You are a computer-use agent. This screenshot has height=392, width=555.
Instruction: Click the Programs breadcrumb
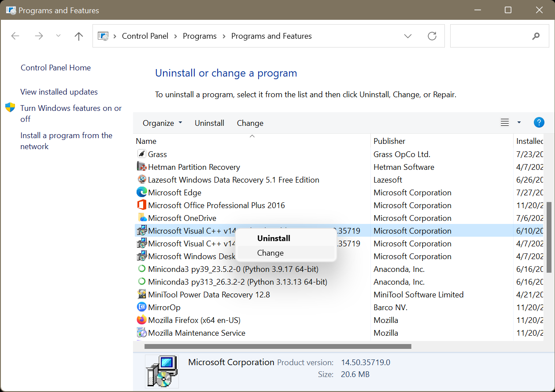pos(200,36)
